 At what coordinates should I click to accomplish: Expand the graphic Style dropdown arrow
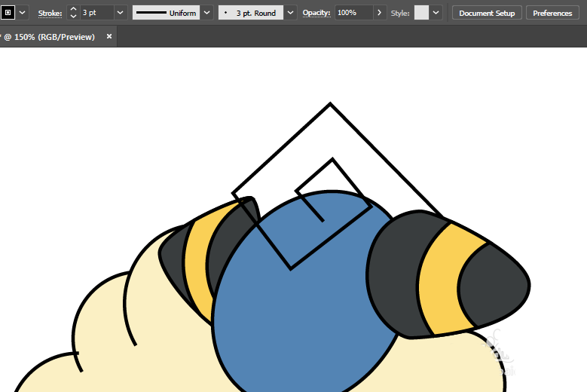pos(436,13)
